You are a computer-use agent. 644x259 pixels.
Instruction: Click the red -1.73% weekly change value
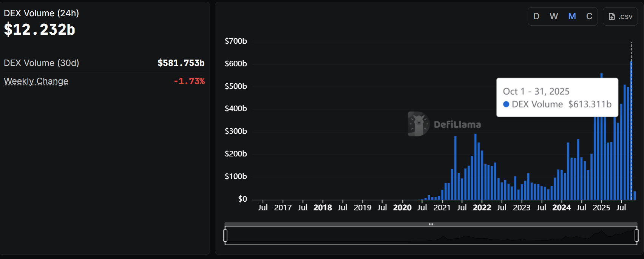[189, 81]
